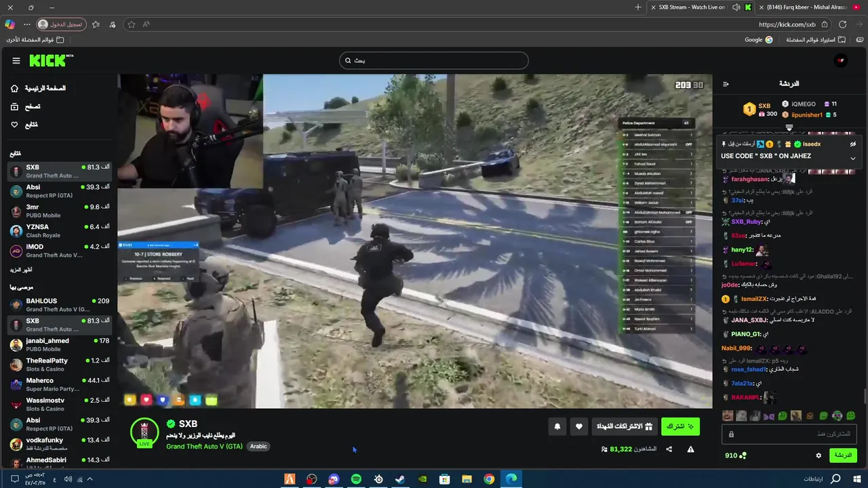Open Following in Kick sidebar
Screen dimensions: 868x488
[x=24, y=125]
